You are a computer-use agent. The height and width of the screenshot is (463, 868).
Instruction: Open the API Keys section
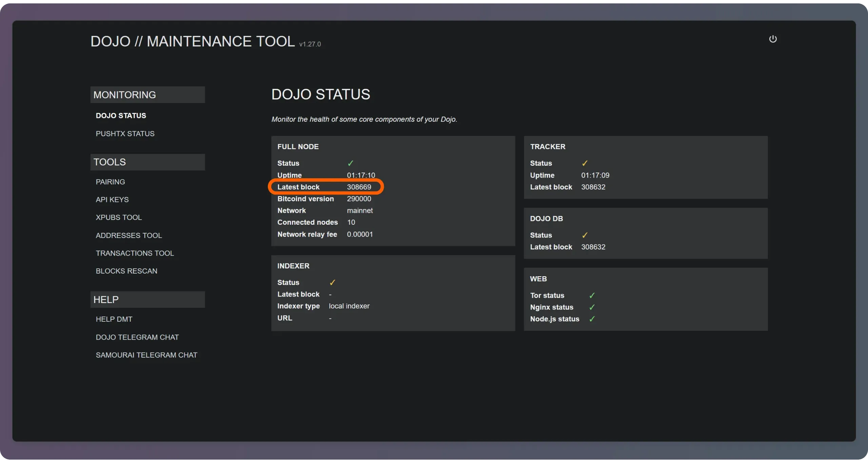(112, 200)
